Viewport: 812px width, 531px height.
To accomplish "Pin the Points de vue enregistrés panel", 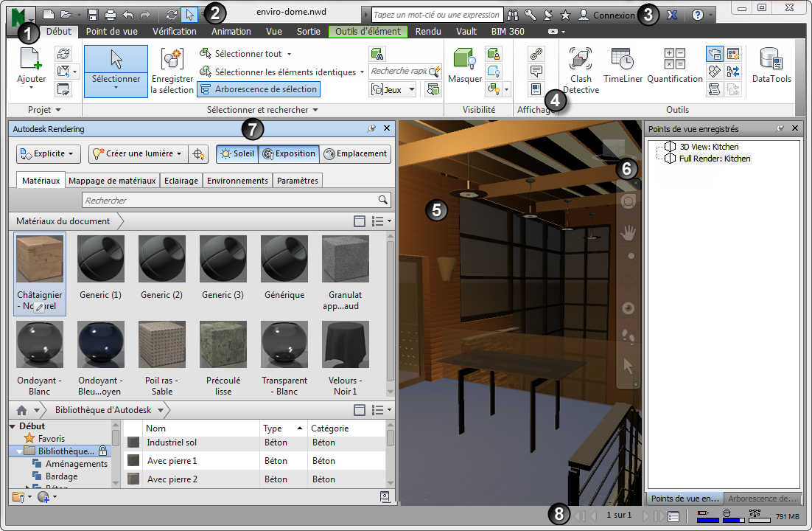I will pyautogui.click(x=780, y=128).
